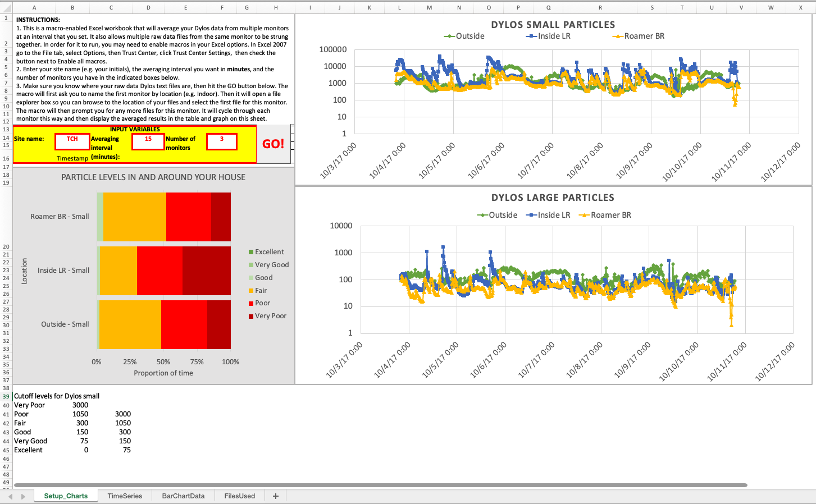816x504 pixels.
Task: Select the Setup_Charts sheet tab
Action: pyautogui.click(x=66, y=496)
